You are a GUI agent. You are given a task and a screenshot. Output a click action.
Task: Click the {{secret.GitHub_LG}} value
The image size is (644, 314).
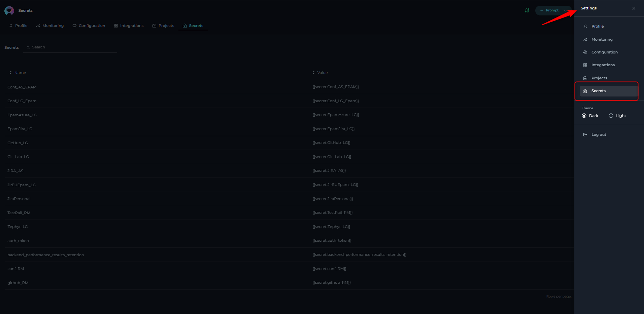click(331, 143)
